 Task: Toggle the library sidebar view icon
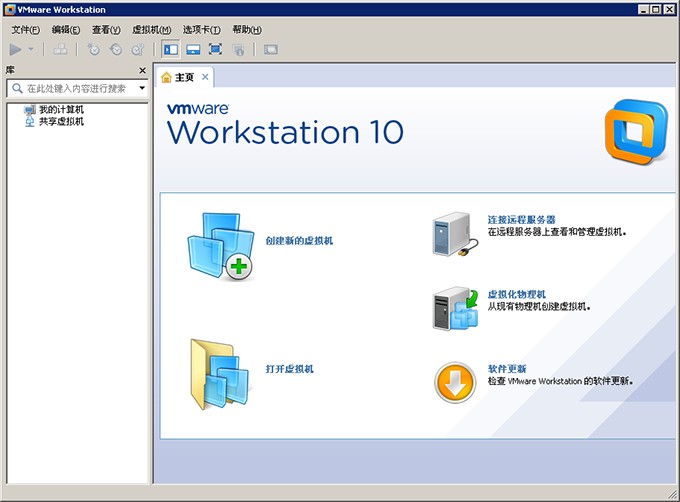pos(170,49)
